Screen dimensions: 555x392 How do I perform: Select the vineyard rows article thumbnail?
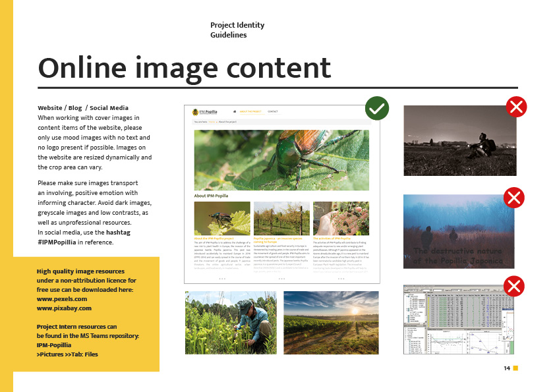click(281, 218)
